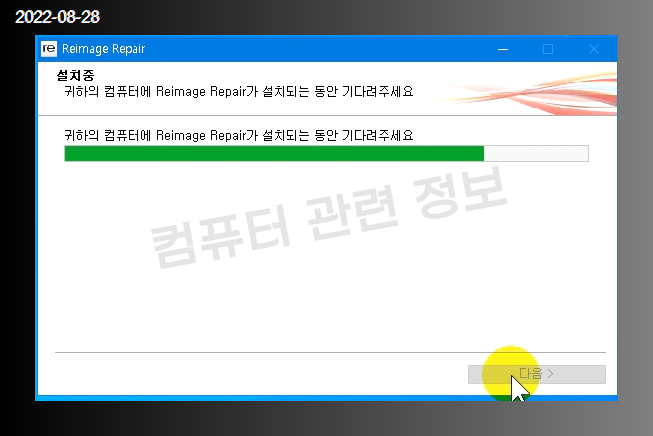Close the Reimage Repair installer window
Viewport: 653px width, 436px height.
pyautogui.click(x=594, y=49)
